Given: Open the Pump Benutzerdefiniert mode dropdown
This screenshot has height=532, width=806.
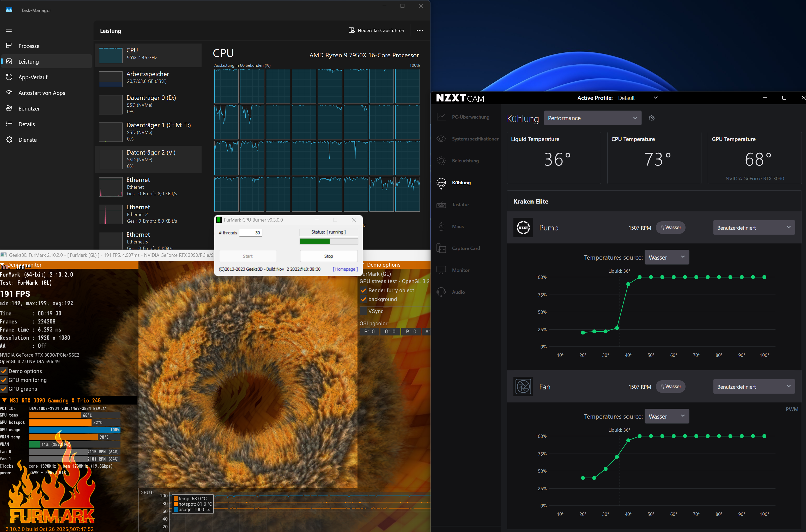Looking at the screenshot, I should pos(754,228).
